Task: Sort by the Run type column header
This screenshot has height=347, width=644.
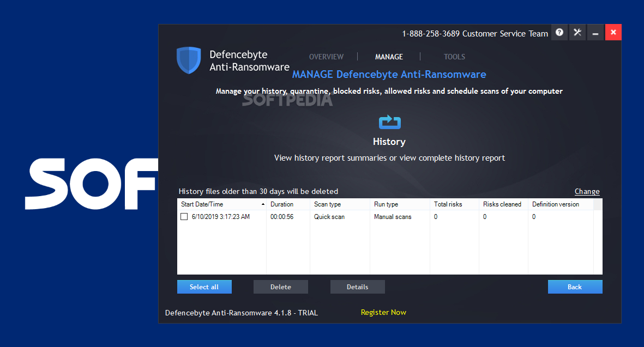Action: pos(400,204)
